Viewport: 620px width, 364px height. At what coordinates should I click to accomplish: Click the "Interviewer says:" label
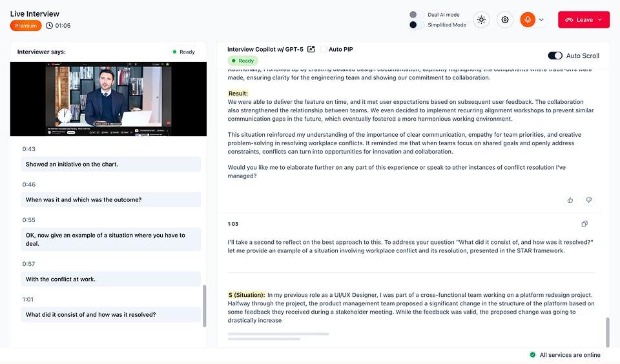[41, 52]
